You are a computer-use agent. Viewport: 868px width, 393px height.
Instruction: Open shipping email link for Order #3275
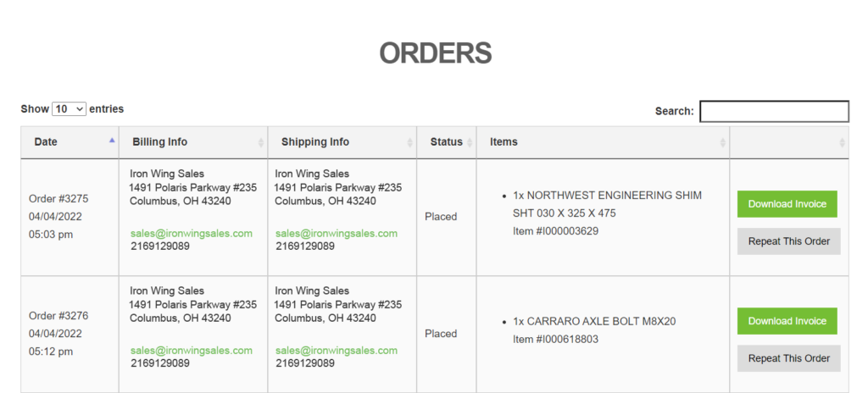click(337, 234)
